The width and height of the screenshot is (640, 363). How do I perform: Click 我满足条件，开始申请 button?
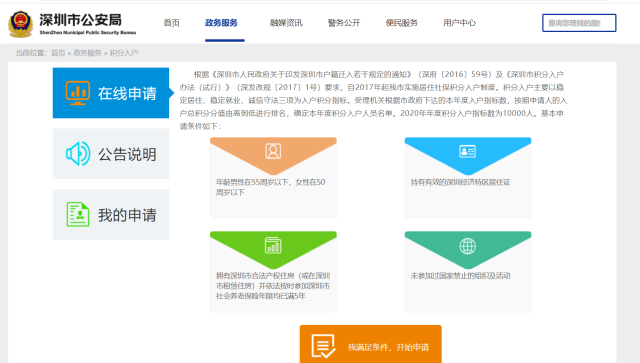click(x=371, y=344)
